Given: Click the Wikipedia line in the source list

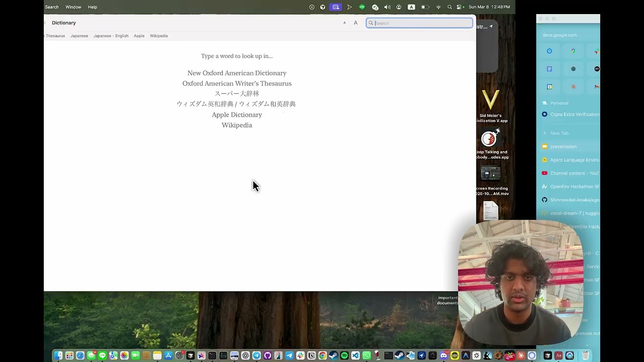Looking at the screenshot, I should (x=237, y=125).
